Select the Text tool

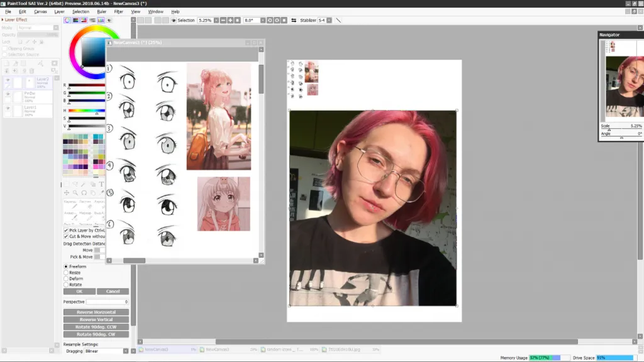(101, 184)
